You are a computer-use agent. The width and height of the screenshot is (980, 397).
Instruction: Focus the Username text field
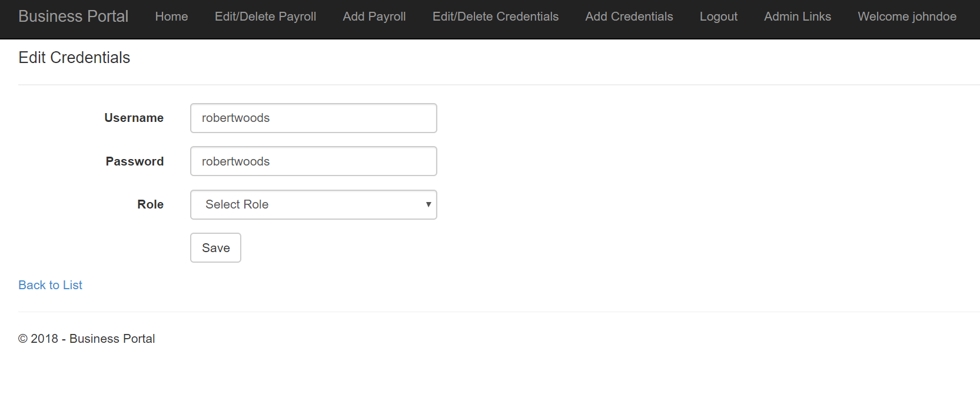tap(314, 118)
